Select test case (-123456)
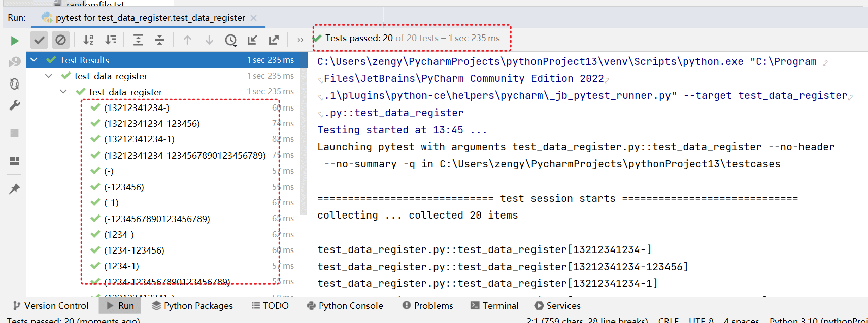The width and height of the screenshot is (868, 323). pyautogui.click(x=124, y=187)
